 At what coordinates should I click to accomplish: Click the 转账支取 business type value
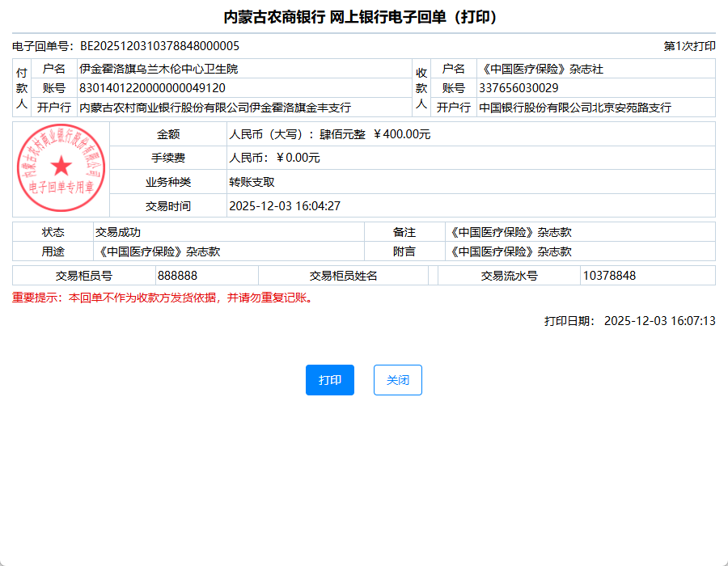pyautogui.click(x=252, y=182)
